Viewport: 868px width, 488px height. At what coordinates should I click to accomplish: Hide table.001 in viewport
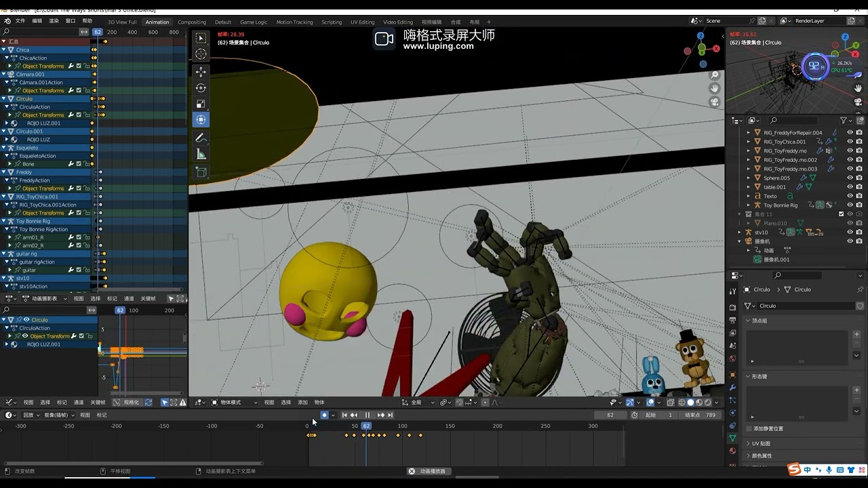pos(850,187)
